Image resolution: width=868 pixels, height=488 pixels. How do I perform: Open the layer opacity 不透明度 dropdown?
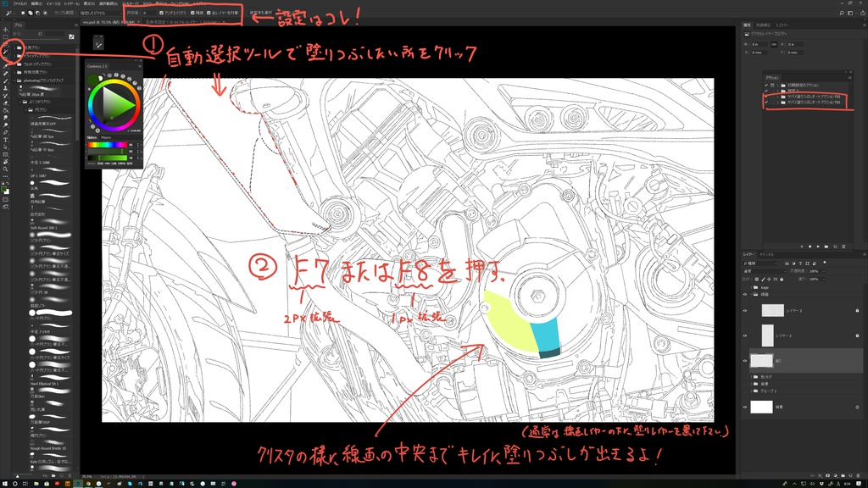coord(822,271)
